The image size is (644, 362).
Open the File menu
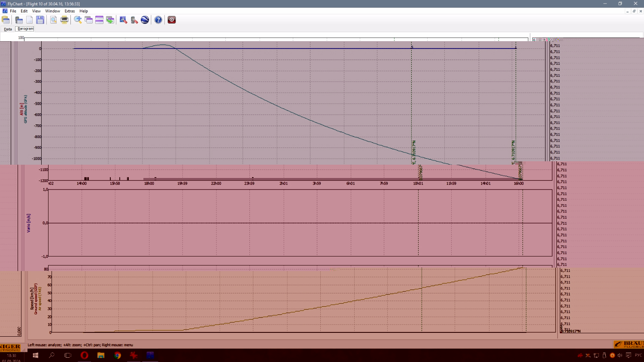coord(13,11)
